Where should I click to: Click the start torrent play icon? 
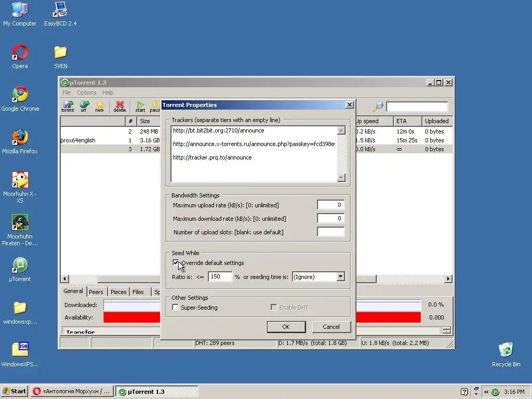click(140, 106)
